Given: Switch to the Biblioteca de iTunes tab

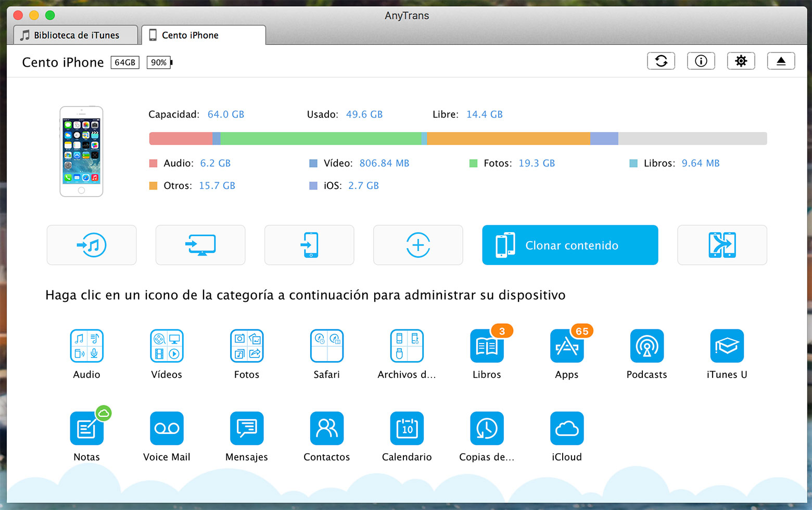Looking at the screenshot, I should click(76, 35).
